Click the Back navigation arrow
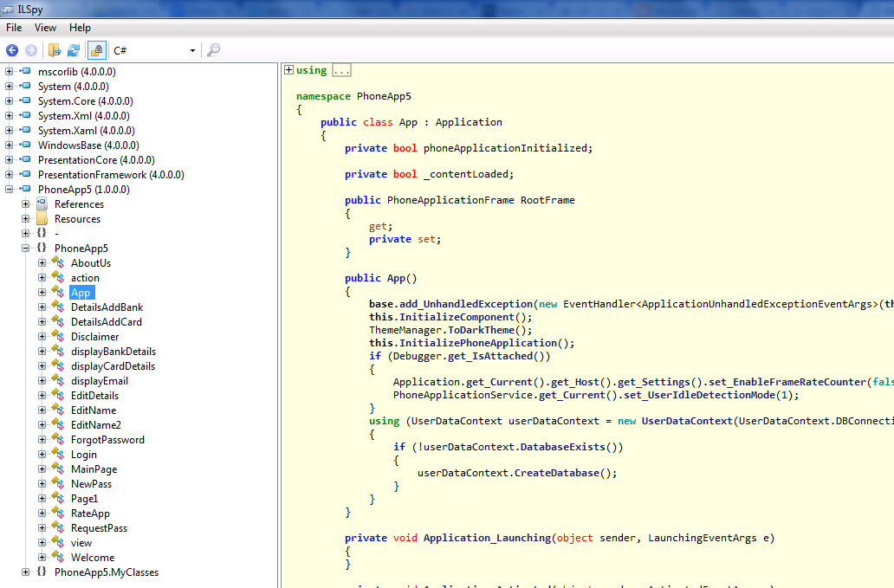The height and width of the screenshot is (588, 894). coord(12,50)
